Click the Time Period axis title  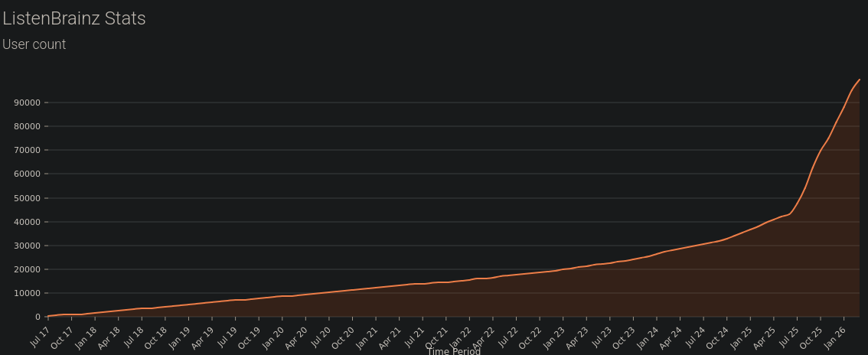[x=454, y=351]
